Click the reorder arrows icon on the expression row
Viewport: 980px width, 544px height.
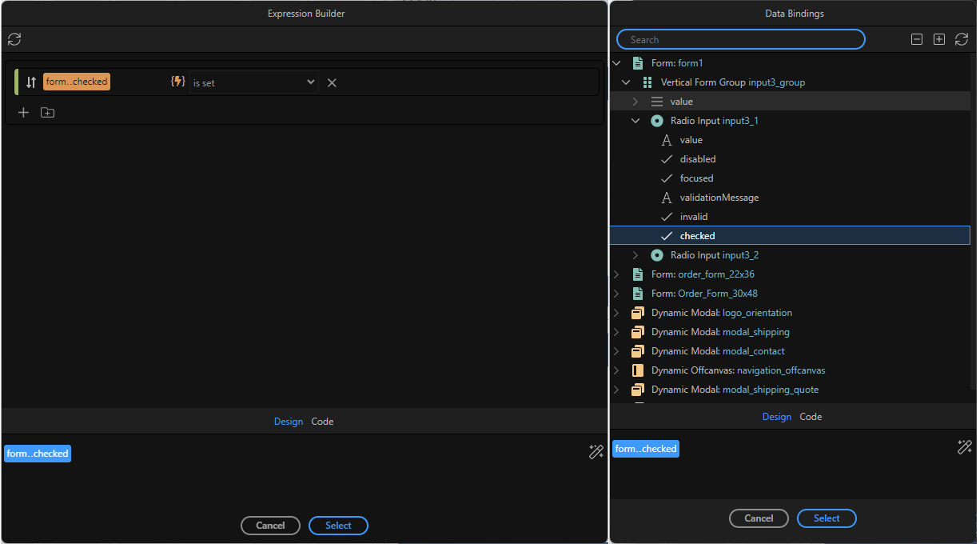30,81
